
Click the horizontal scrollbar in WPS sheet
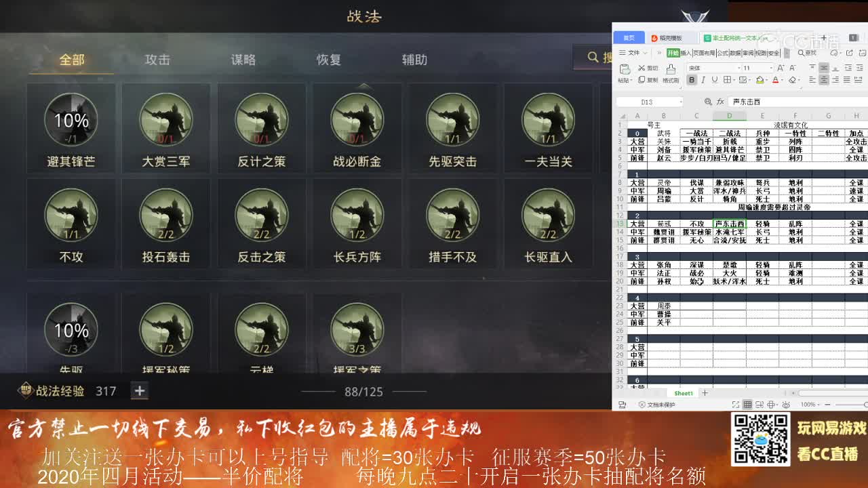832,393
